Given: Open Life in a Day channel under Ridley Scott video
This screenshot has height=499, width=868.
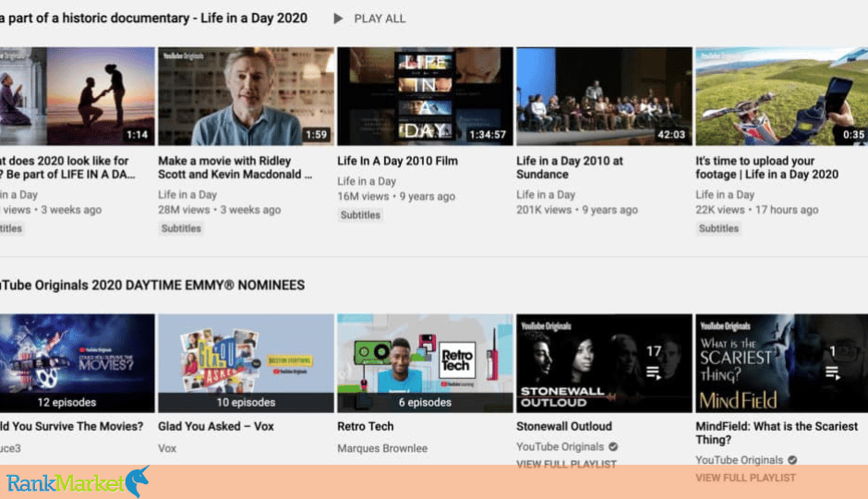Looking at the screenshot, I should click(187, 195).
